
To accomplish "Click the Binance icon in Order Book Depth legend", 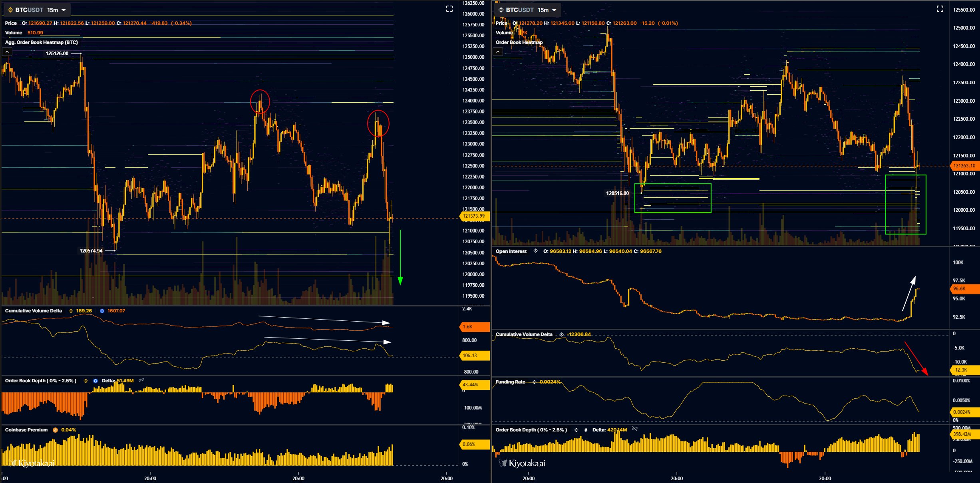I will click(x=85, y=381).
